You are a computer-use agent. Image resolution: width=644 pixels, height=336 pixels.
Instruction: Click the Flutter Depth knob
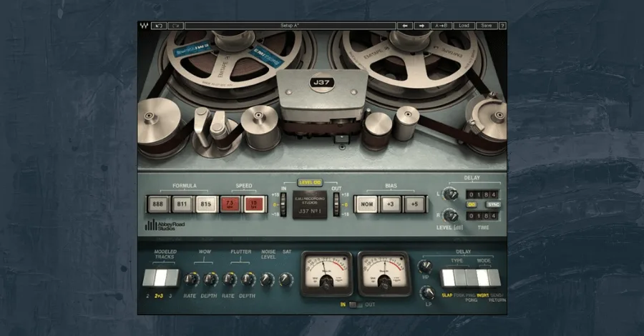point(248,280)
